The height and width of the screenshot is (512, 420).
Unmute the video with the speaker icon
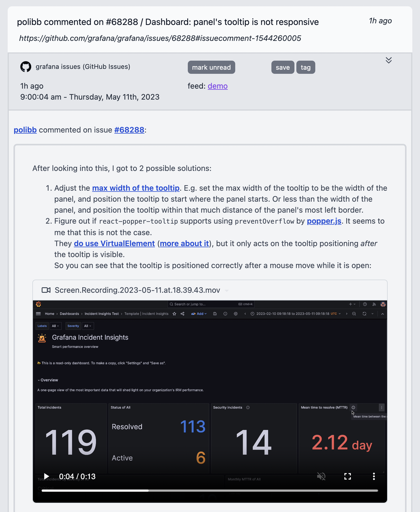(321, 476)
